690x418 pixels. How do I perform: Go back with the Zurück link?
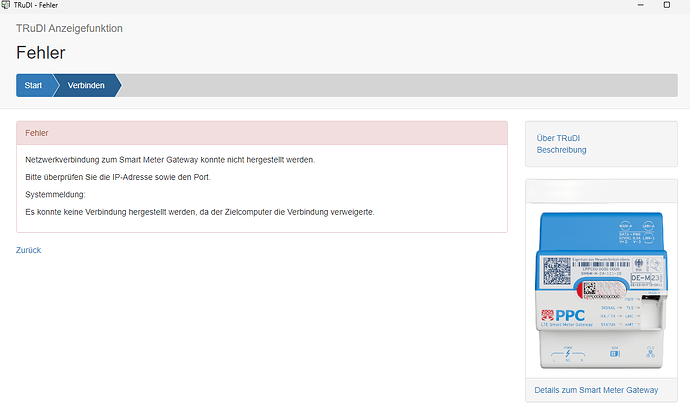(29, 250)
